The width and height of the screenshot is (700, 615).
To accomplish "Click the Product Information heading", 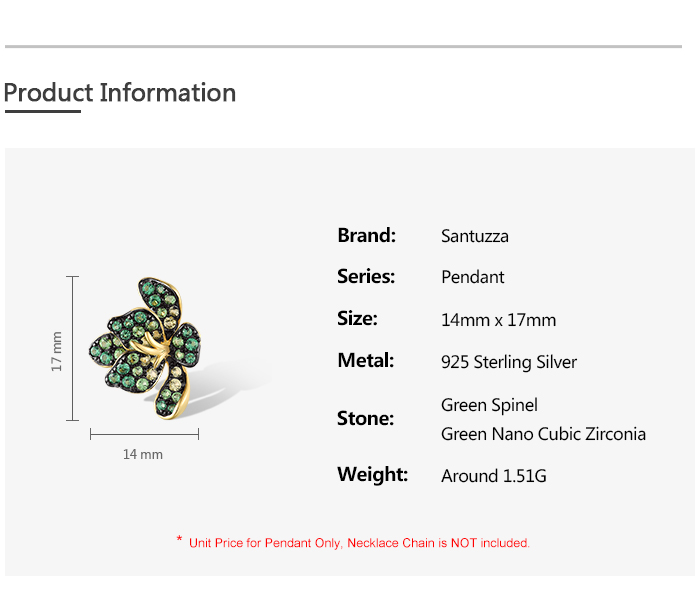I will [x=120, y=93].
